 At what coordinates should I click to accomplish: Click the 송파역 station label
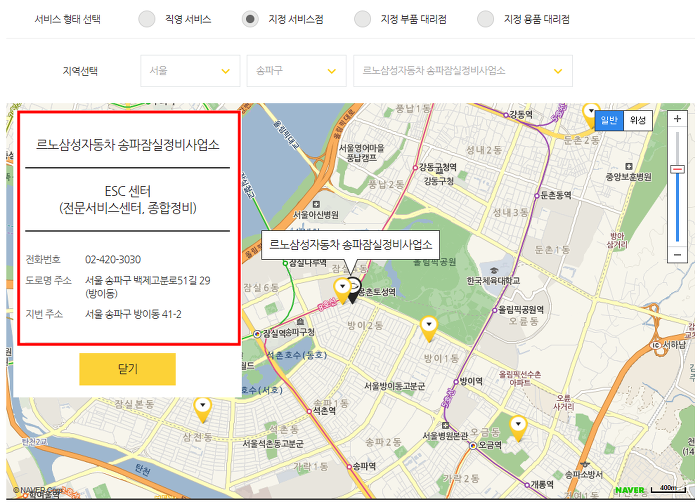coord(364,466)
